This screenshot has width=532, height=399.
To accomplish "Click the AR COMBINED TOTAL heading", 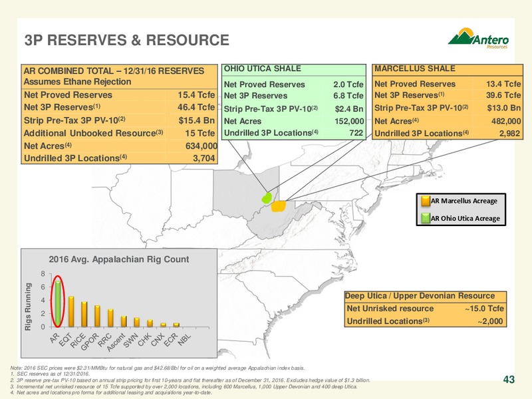I will click(x=114, y=71).
